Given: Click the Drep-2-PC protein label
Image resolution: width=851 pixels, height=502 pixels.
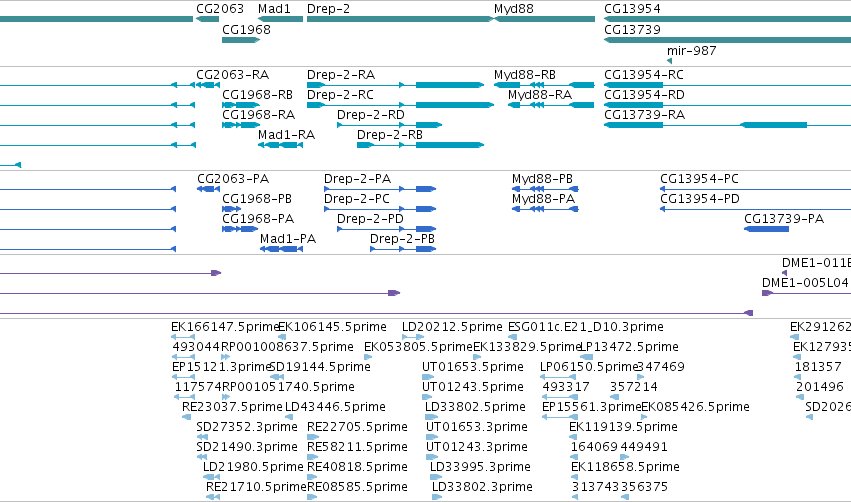Looking at the screenshot, I should click(x=357, y=199).
